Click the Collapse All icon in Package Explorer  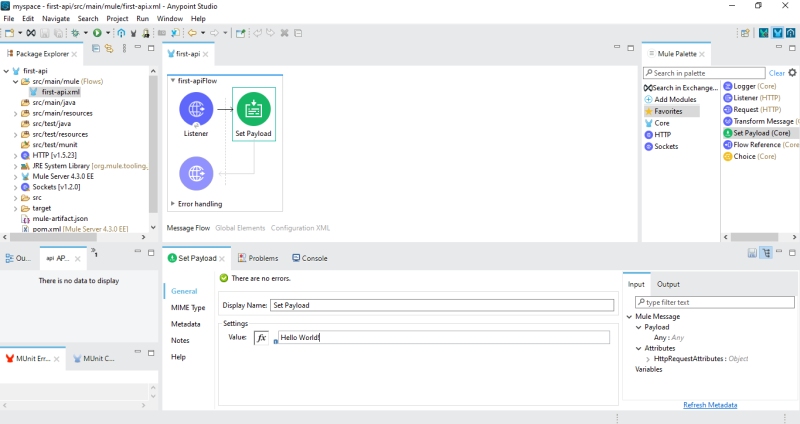pos(96,48)
